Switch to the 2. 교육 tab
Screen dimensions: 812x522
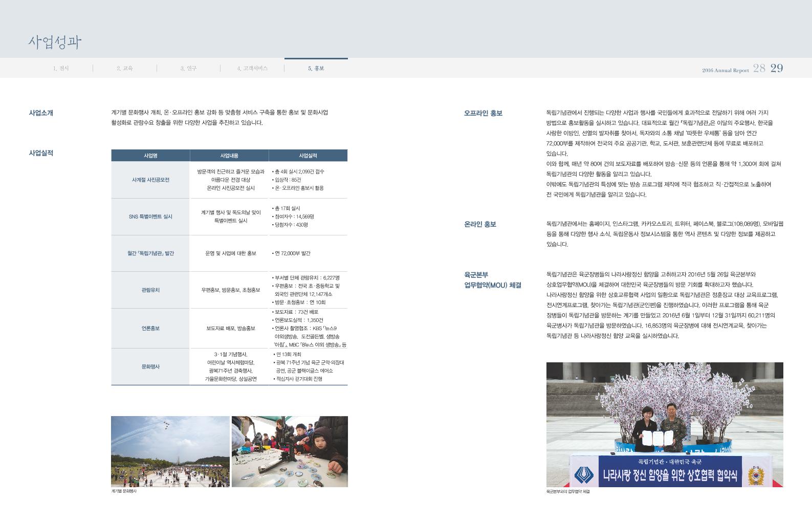(x=124, y=68)
